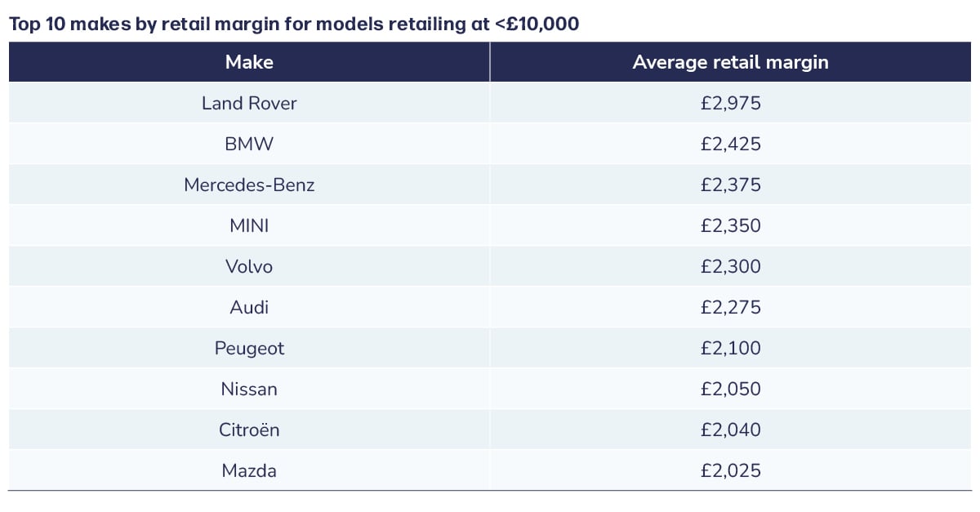This screenshot has height=512, width=980.
Task: Click the £2,100 margin value
Action: 730,348
